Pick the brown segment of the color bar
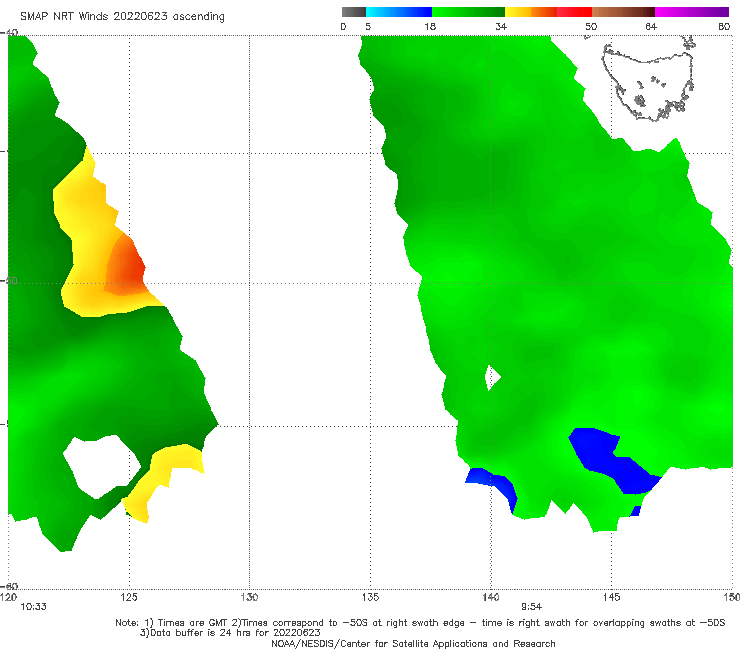 623,12
